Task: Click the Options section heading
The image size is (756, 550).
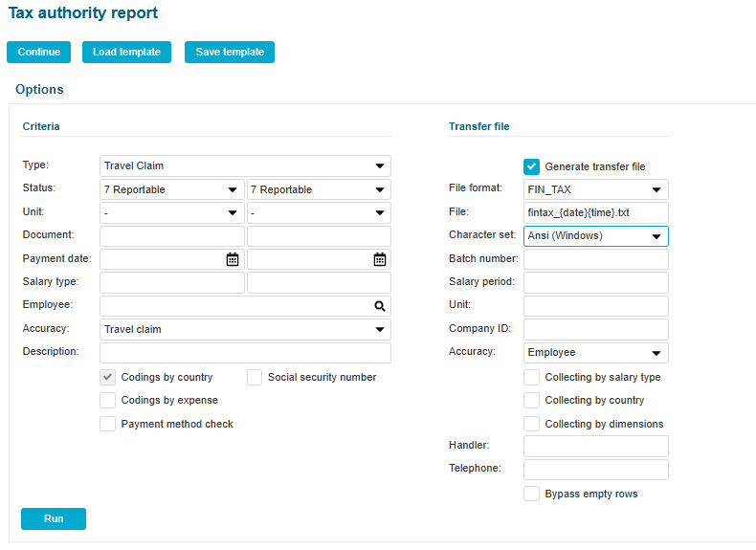Action: pyautogui.click(x=39, y=90)
